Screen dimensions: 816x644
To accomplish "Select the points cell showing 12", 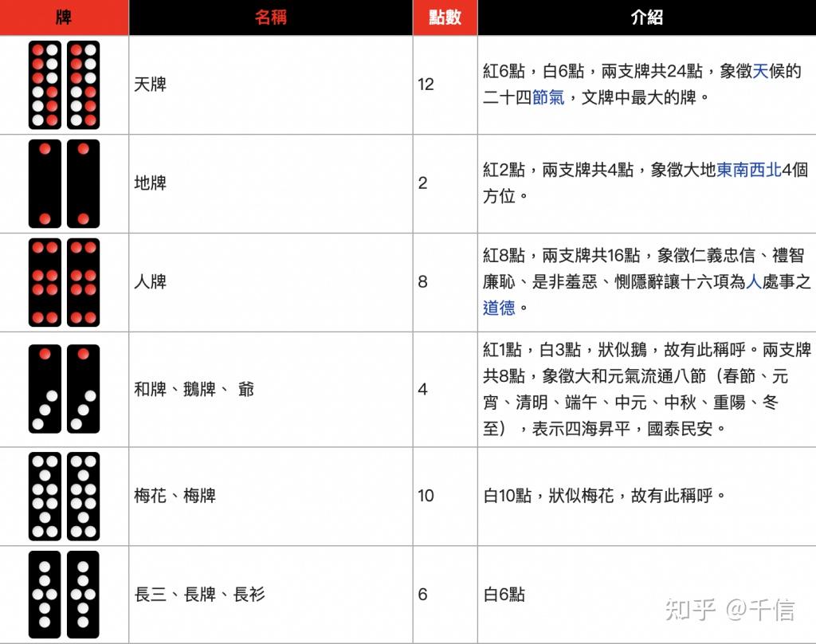I will pyautogui.click(x=426, y=84).
